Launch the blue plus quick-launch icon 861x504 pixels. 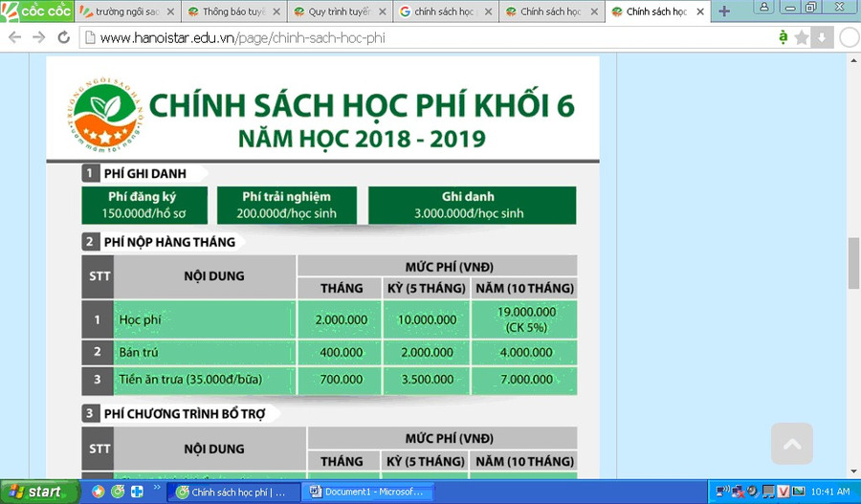click(137, 492)
